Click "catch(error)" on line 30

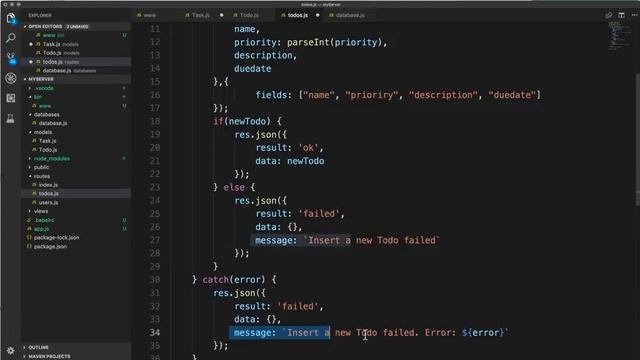[x=233, y=280]
